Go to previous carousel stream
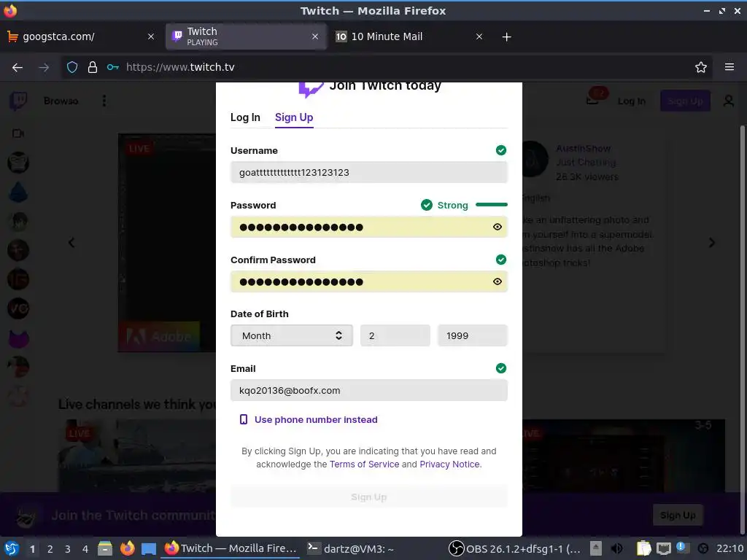Viewport: 747px width, 560px height. click(71, 243)
